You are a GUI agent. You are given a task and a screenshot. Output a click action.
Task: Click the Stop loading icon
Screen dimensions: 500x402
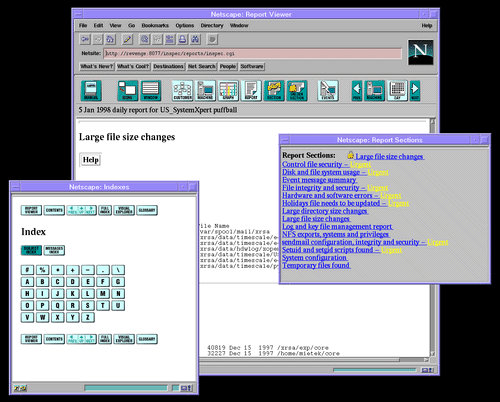[212, 39]
